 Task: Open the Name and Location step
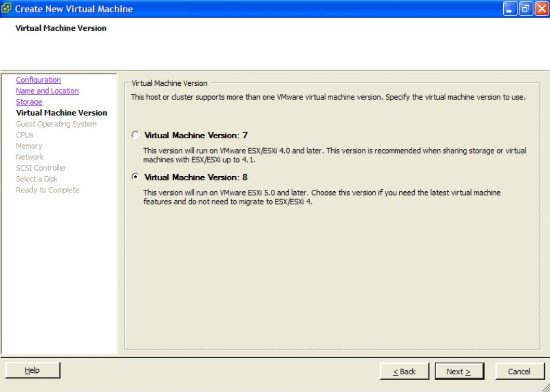pos(47,91)
